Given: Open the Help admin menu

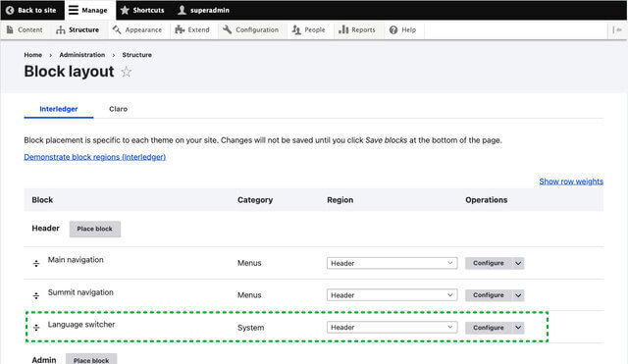Looking at the screenshot, I should [x=403, y=29].
